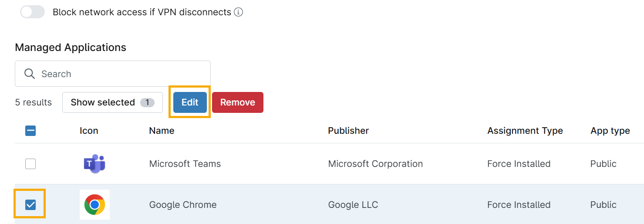Viewport: 644px width, 224px height.
Task: Toggle the select-all checkbox in table header
Action: click(x=30, y=131)
